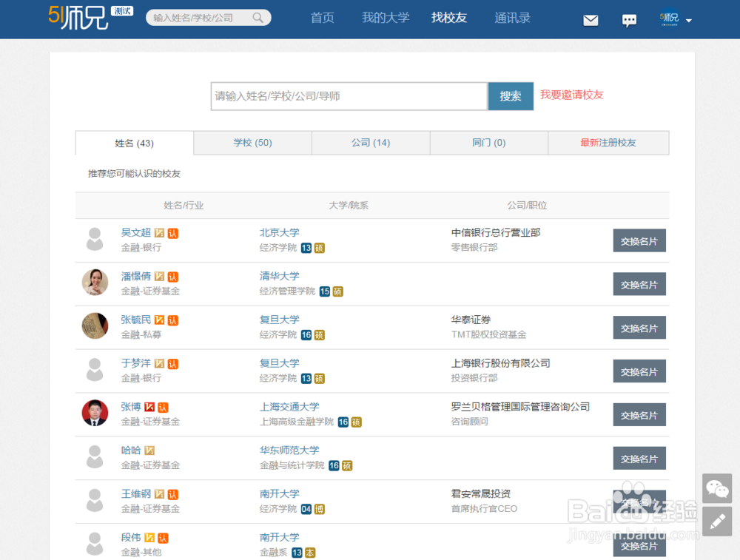Switch to the 公司 (14) tab
Screen dimensions: 740x560
(371, 142)
